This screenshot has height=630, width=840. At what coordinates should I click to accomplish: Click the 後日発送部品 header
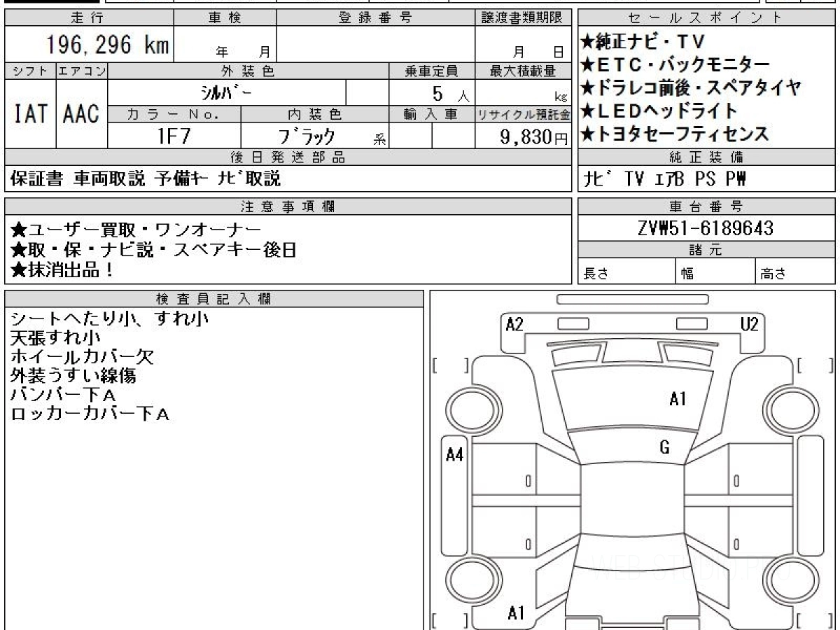(x=288, y=157)
